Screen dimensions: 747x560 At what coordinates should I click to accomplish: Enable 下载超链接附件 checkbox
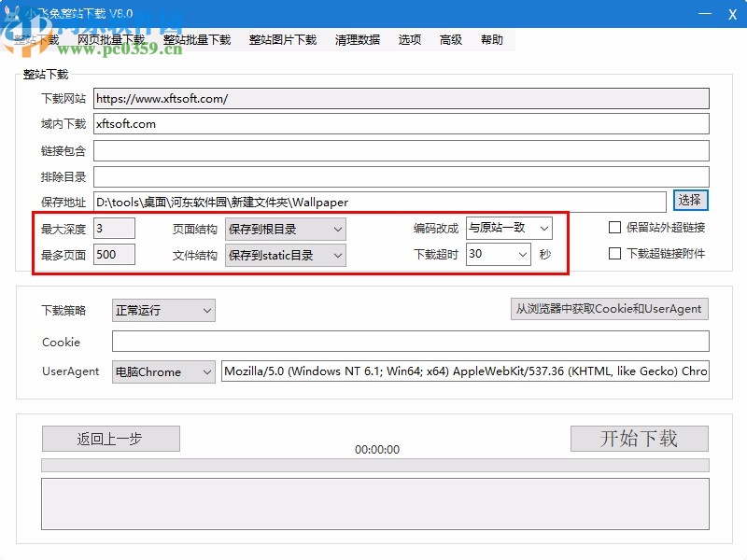click(x=614, y=253)
